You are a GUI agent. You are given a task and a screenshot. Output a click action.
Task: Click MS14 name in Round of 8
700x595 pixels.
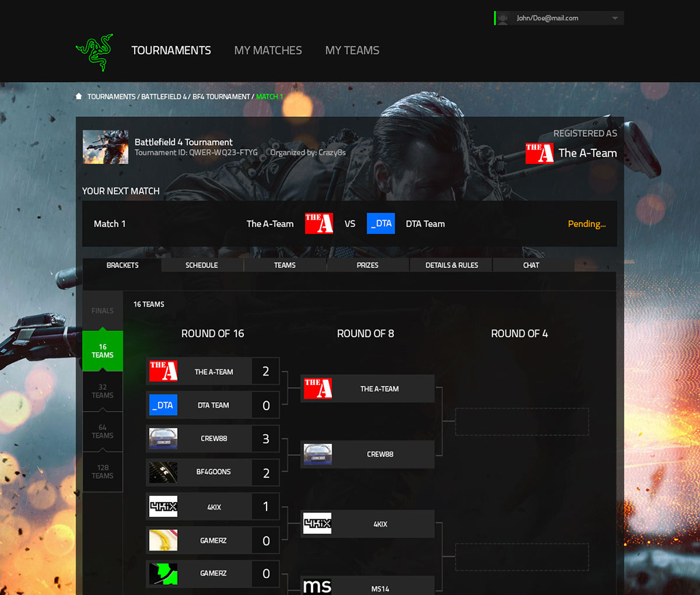(380, 590)
